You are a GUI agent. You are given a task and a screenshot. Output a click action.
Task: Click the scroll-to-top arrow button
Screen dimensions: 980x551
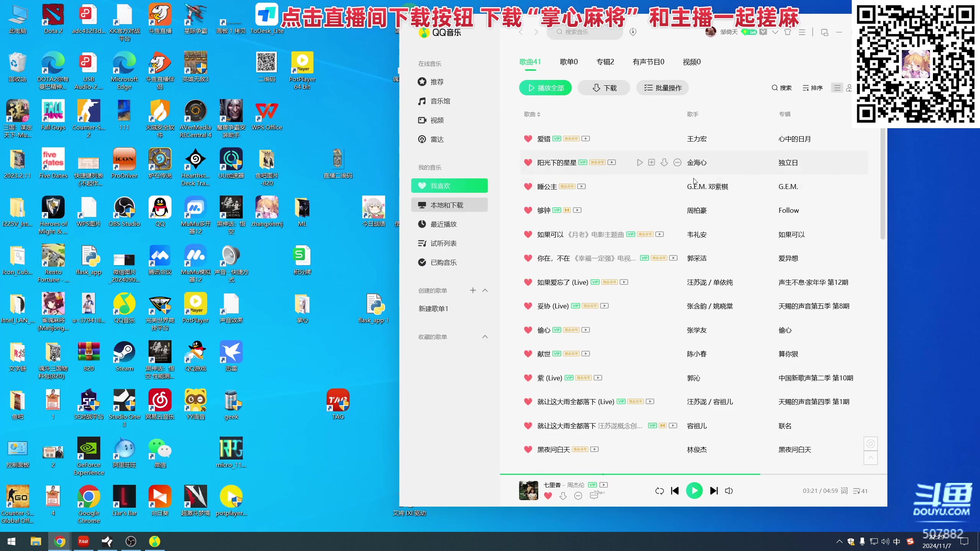[871, 458]
